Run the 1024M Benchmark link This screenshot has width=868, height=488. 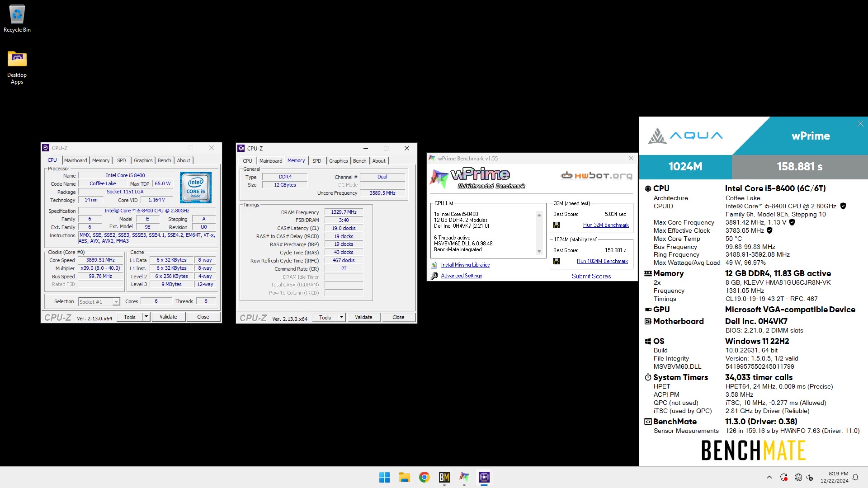coord(602,261)
